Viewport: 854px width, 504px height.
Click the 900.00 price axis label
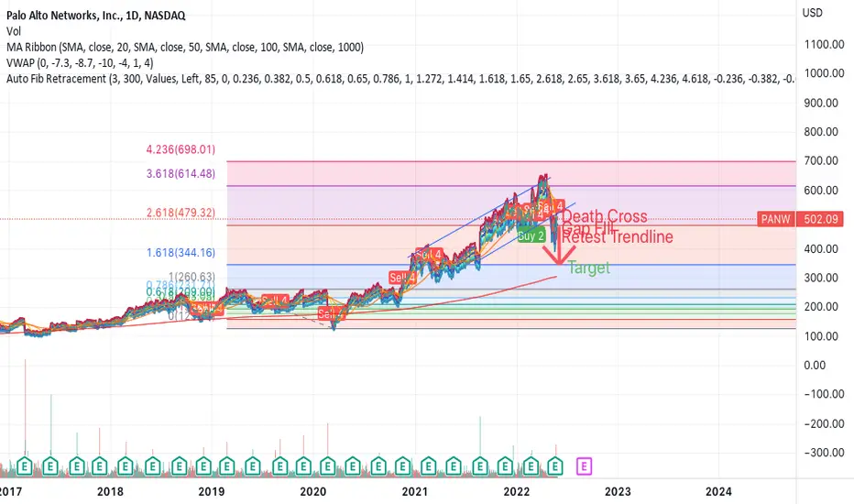point(821,103)
